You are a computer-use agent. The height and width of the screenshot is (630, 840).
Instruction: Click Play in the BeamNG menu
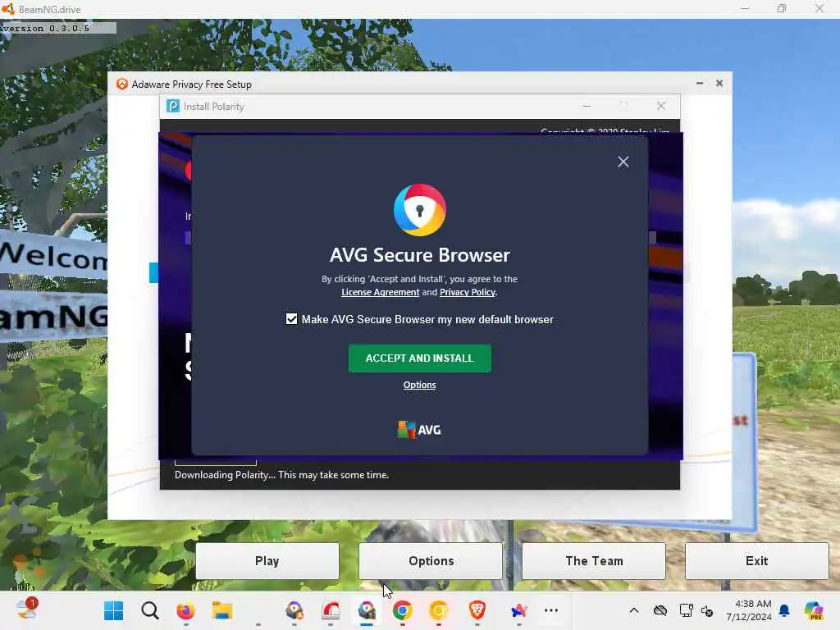click(267, 561)
